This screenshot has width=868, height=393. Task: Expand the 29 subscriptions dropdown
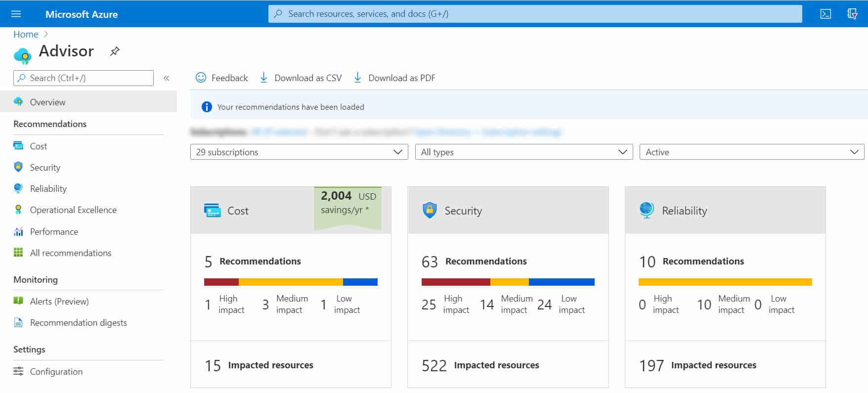(x=299, y=152)
